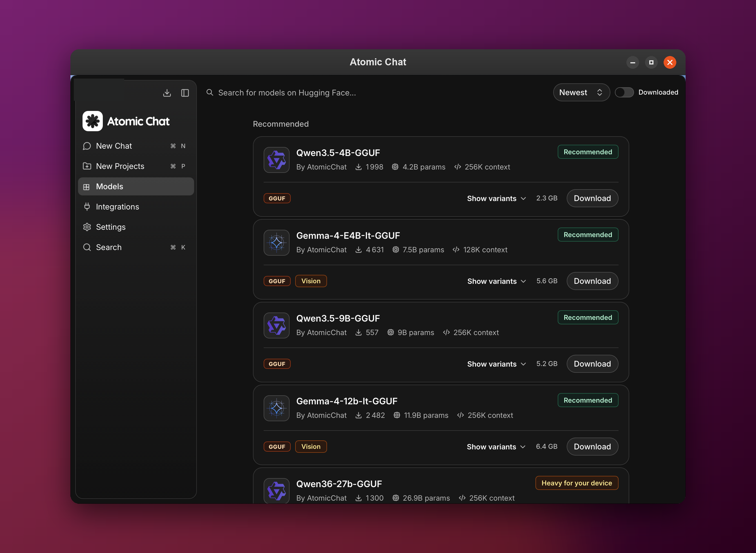Focus the Hugging Face model search field
The image size is (756, 553).
pos(375,92)
